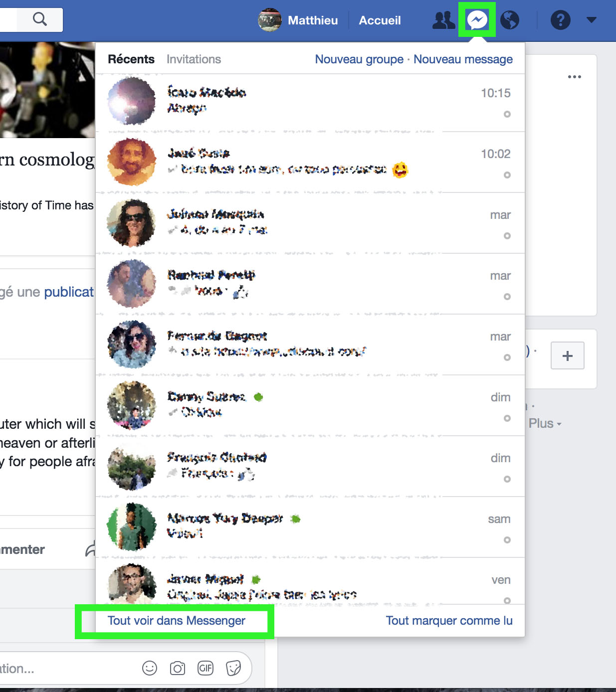The height and width of the screenshot is (692, 616).
Task: Open the ven conversation avatar
Action: point(132,584)
